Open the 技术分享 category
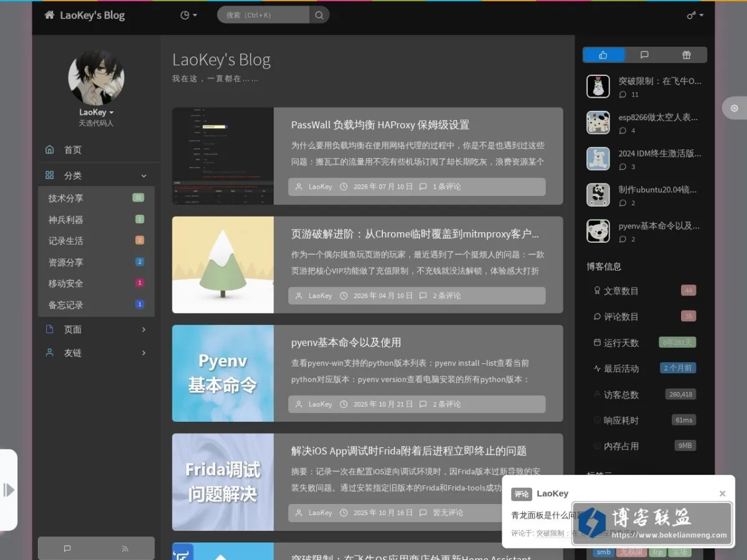Viewport: 747px width, 560px height. coord(96,198)
